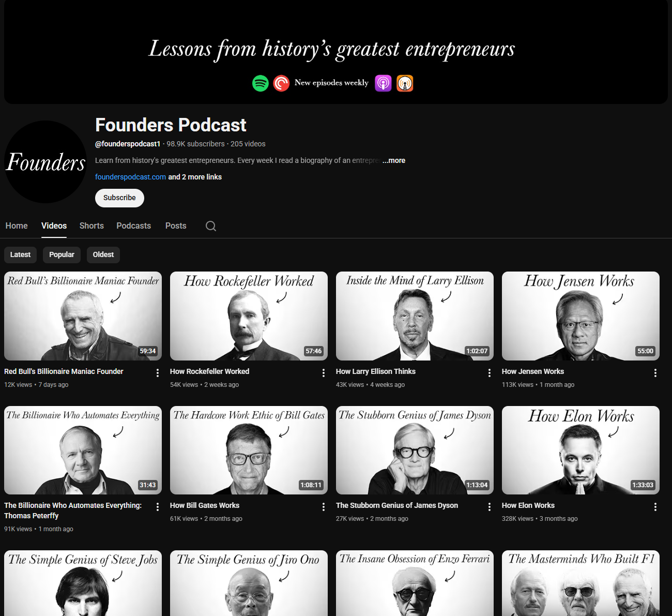
Task: Click the Overcast icon in the banner
Action: click(x=405, y=83)
